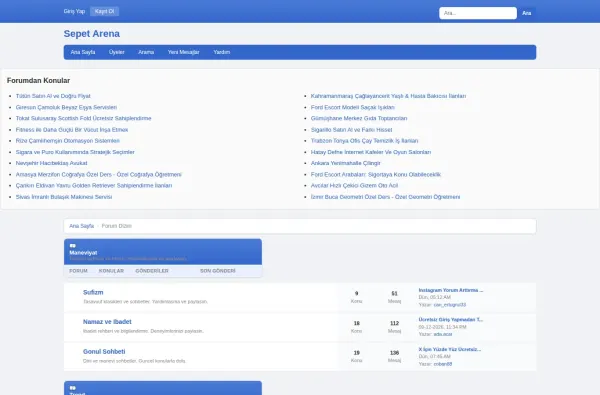Open the Maneviyat category header

83,253
